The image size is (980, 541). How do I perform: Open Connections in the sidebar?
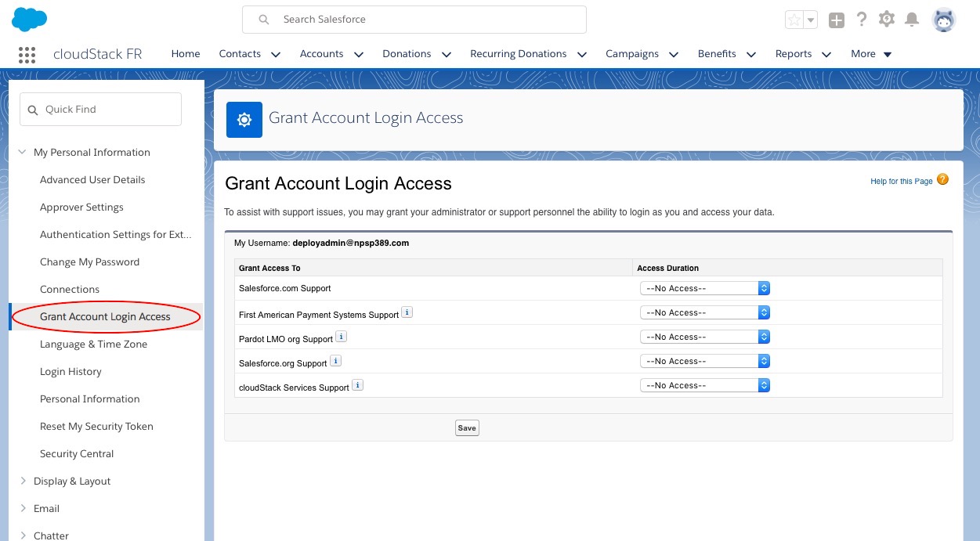[70, 290]
